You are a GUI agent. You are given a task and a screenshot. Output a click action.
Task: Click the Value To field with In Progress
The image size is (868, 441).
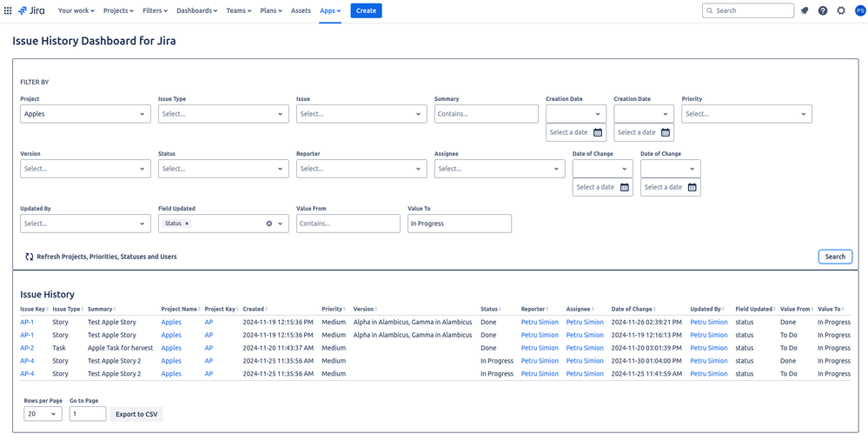coord(460,224)
